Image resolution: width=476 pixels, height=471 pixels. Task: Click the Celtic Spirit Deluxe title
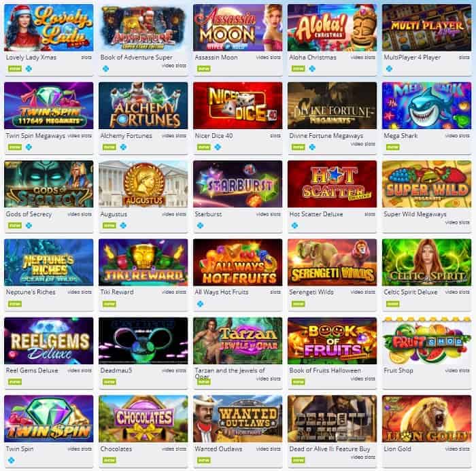click(x=411, y=292)
